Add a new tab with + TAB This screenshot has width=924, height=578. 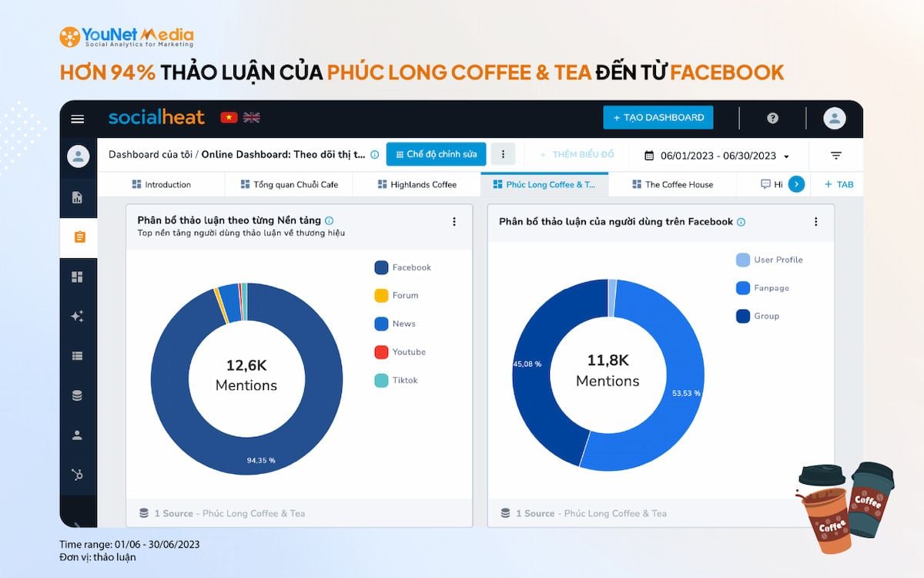click(839, 185)
